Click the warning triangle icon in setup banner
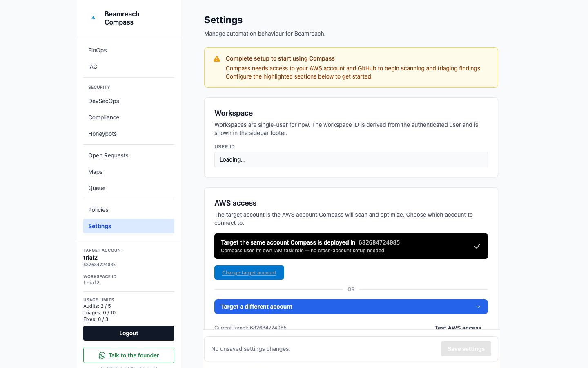 click(217, 59)
